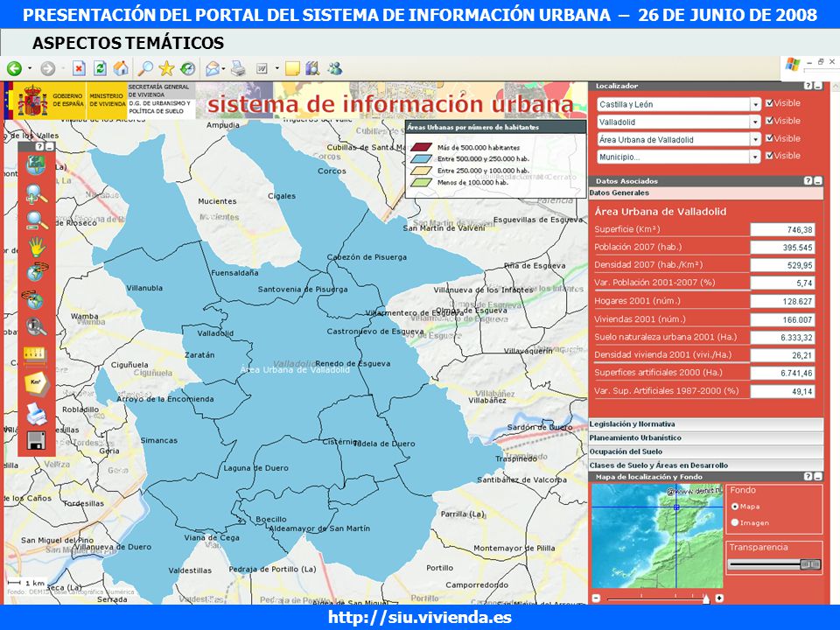Toggle Visible checkbox for Castilla y León
This screenshot has width=840, height=630.
(x=770, y=103)
